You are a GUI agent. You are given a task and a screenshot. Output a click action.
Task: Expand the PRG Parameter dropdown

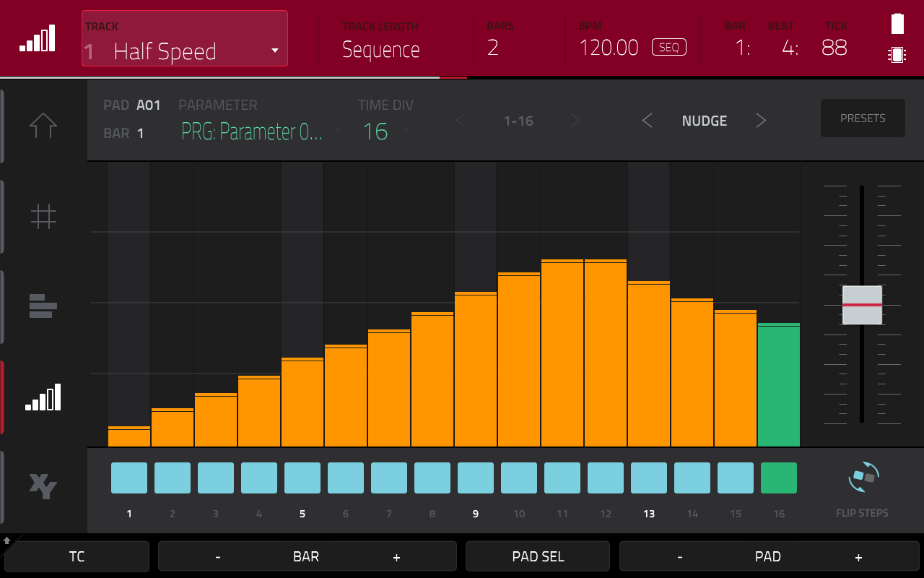click(x=261, y=131)
